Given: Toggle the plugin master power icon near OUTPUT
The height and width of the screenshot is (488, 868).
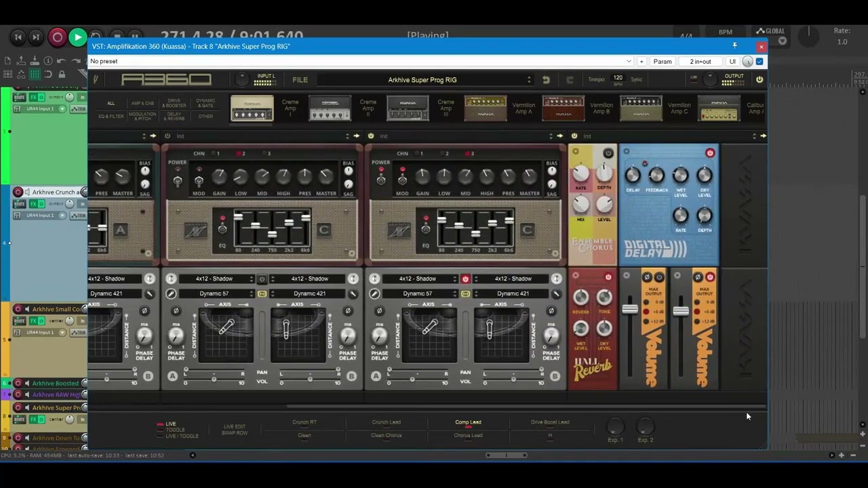Looking at the screenshot, I should (x=759, y=79).
